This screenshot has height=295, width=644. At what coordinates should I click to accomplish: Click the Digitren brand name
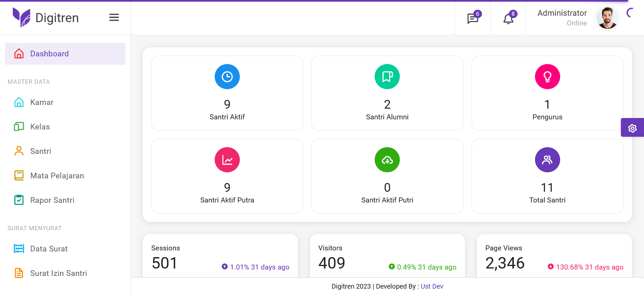click(57, 18)
